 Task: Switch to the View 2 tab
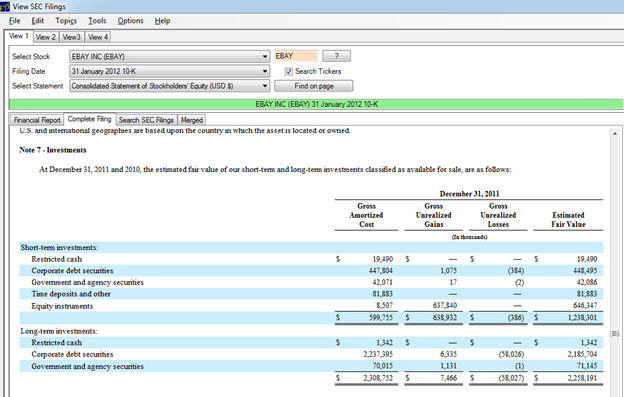[46, 37]
